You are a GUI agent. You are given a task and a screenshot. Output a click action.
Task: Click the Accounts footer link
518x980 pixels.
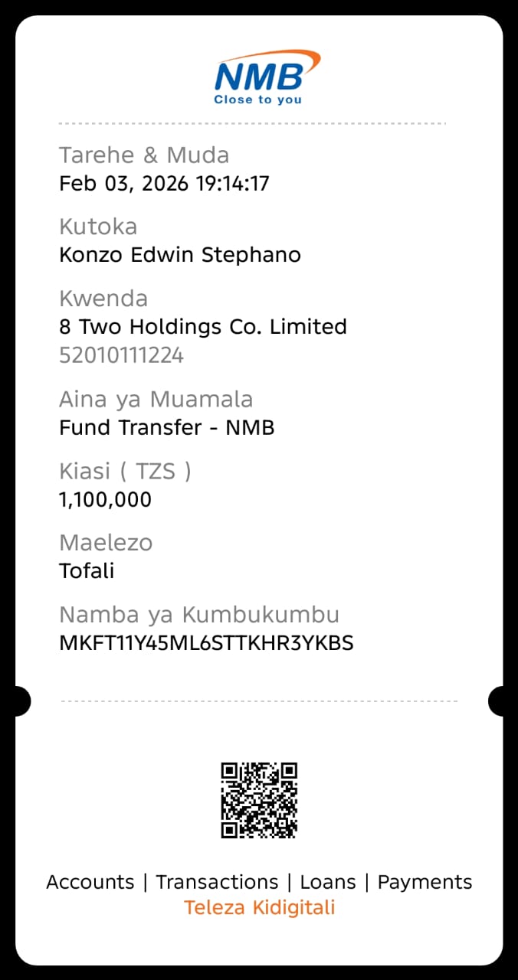90,882
